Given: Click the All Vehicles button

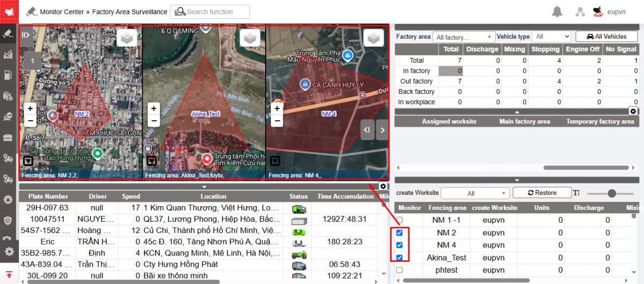Looking at the screenshot, I should point(606,37).
